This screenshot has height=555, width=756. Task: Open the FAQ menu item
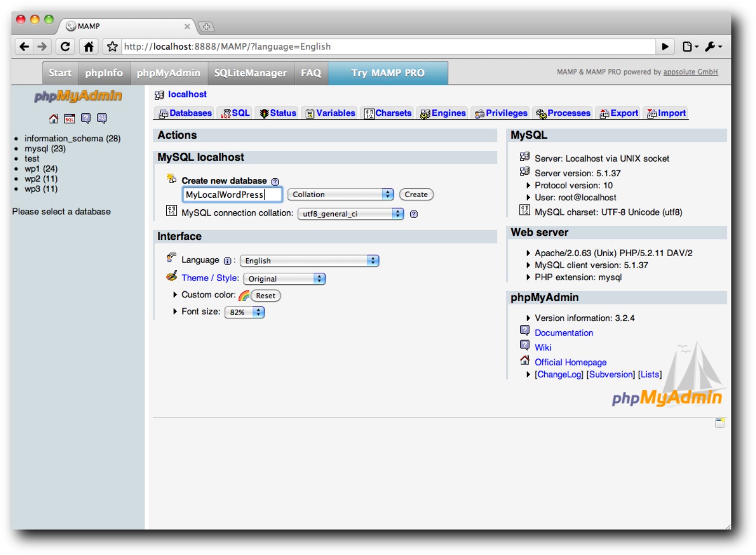[311, 73]
